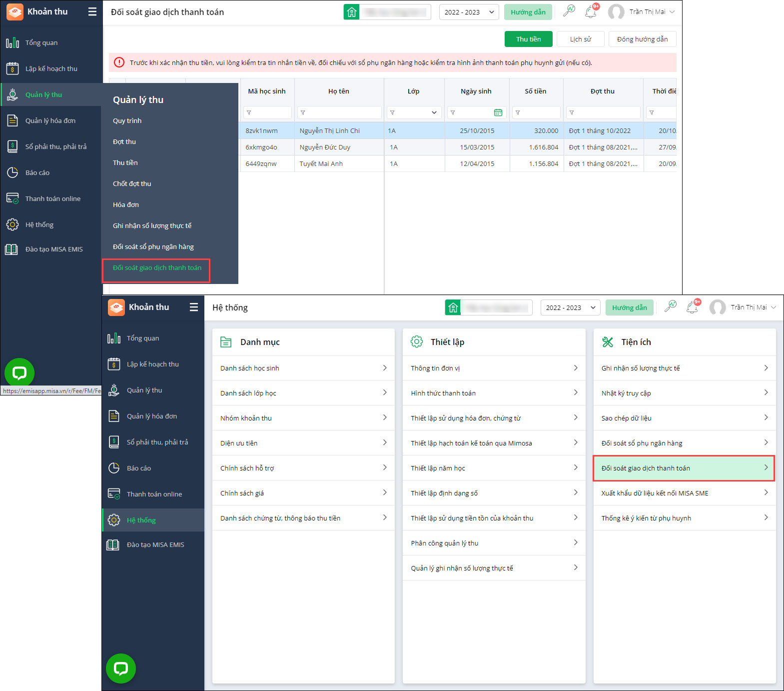Open the notification bell in the Đối soát window
784x691 pixels.
[x=591, y=11]
